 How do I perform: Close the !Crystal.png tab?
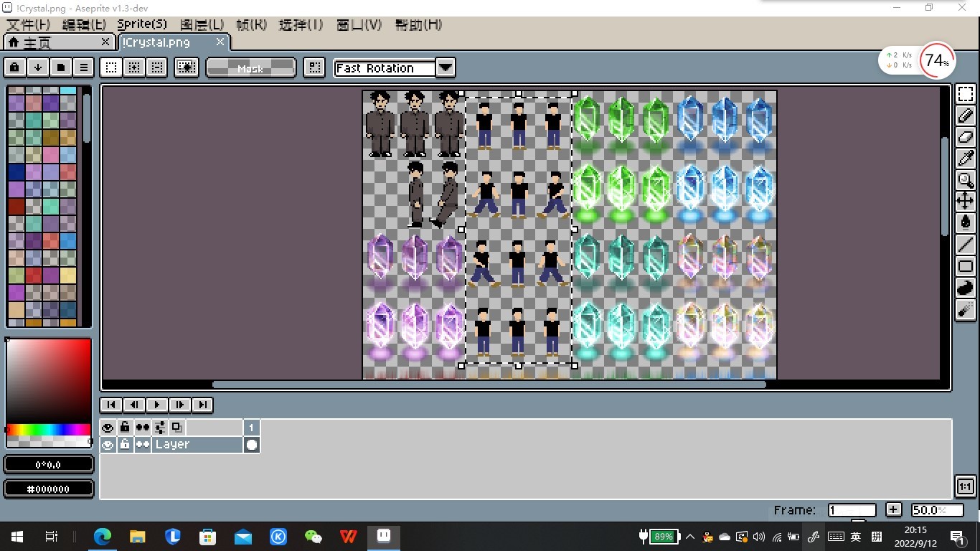[x=220, y=42]
